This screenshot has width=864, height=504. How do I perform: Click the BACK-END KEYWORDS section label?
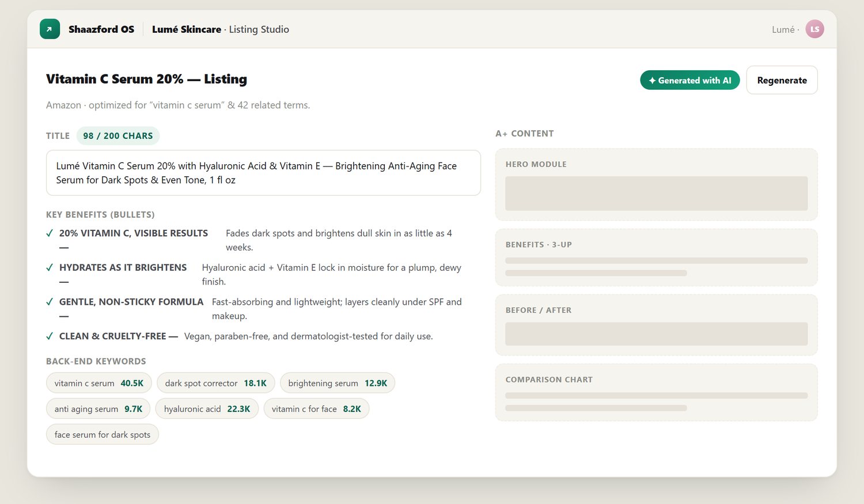click(x=96, y=361)
